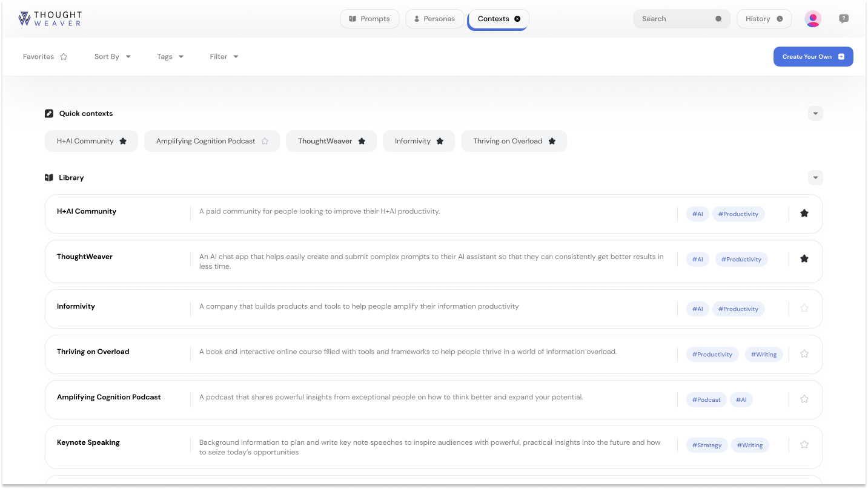Image resolution: width=868 pixels, height=489 pixels.
Task: Unfavorite ThoughtWeaver library row star
Action: tap(804, 258)
